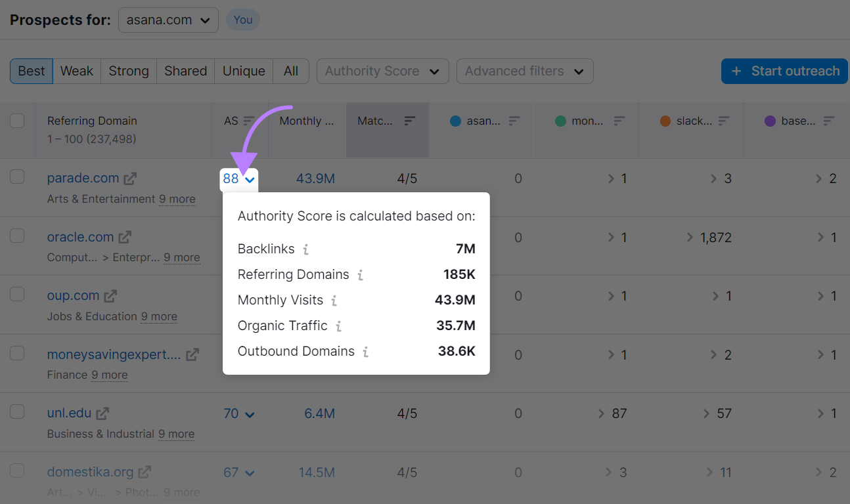This screenshot has height=504, width=850.
Task: Open external link icon beside unl.edu
Action: pos(102,413)
